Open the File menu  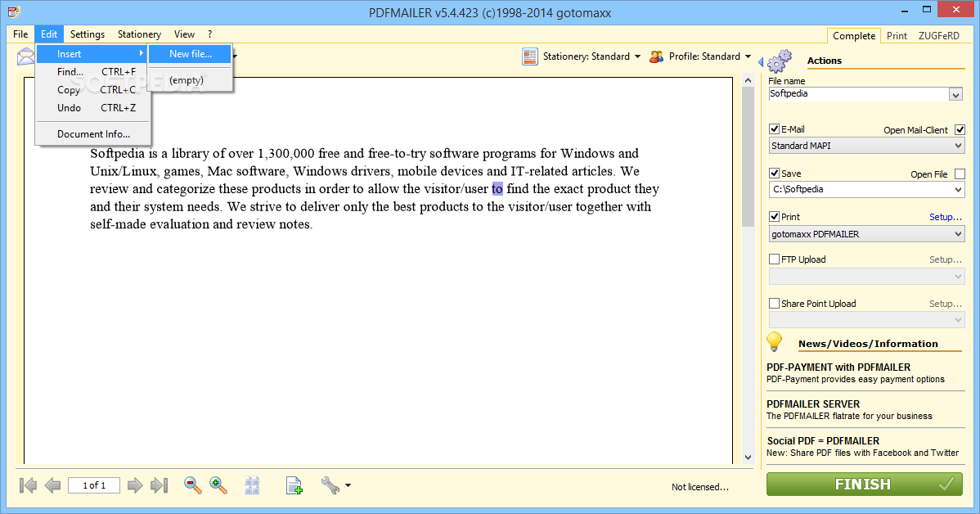(20, 34)
